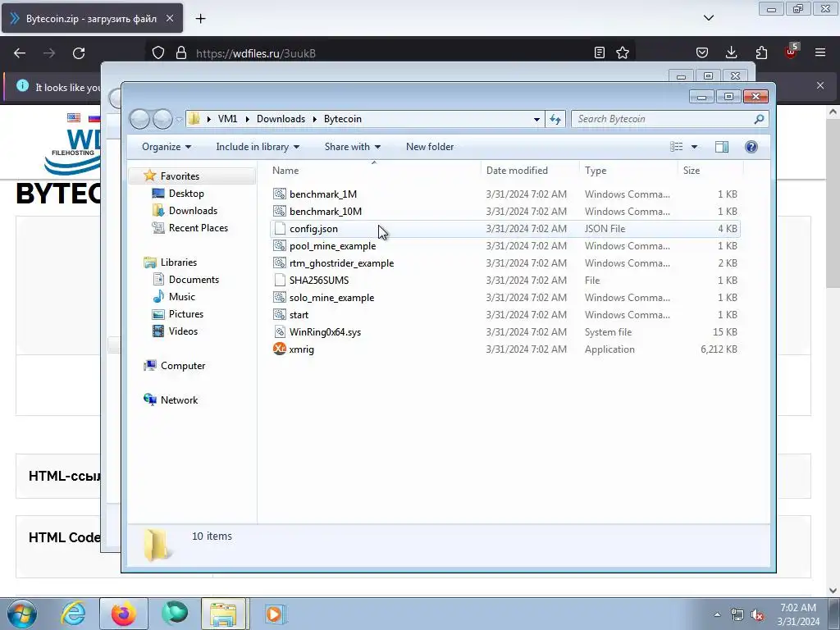The height and width of the screenshot is (630, 840).
Task: Select pool_mine_example script icon
Action: click(279, 246)
